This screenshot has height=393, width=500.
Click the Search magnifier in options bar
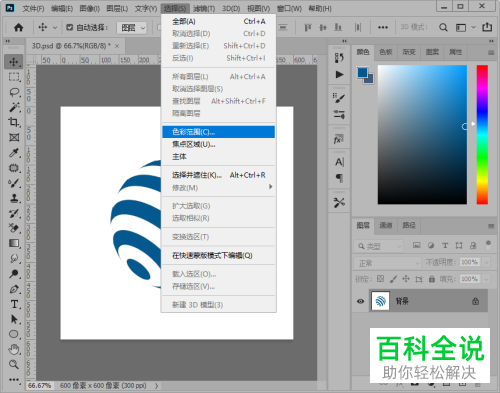(443, 27)
